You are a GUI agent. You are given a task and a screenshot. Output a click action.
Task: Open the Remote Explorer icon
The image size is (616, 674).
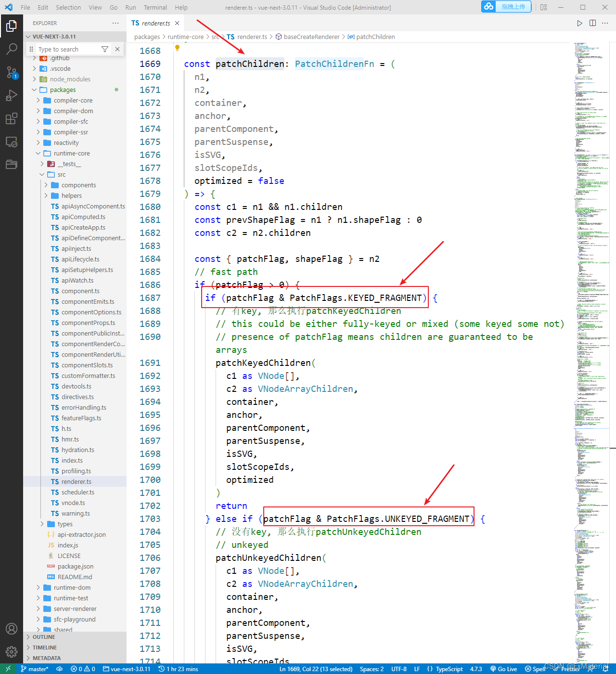point(12,142)
